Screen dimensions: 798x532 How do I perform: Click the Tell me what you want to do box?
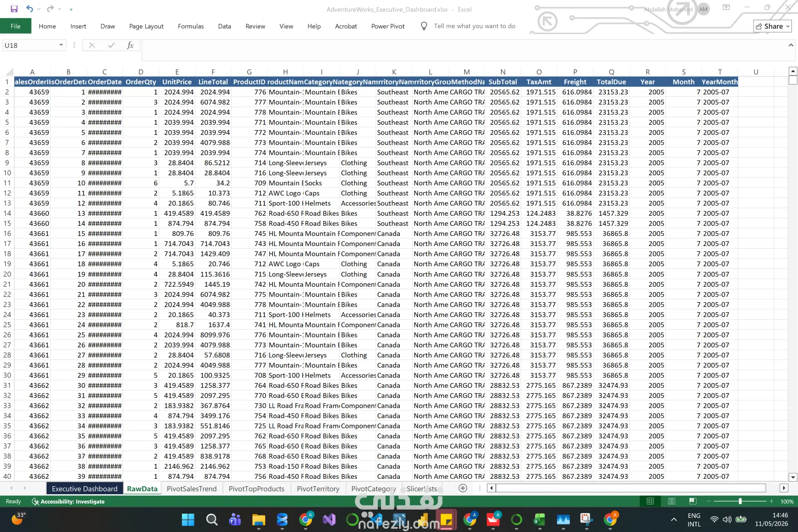474,26
